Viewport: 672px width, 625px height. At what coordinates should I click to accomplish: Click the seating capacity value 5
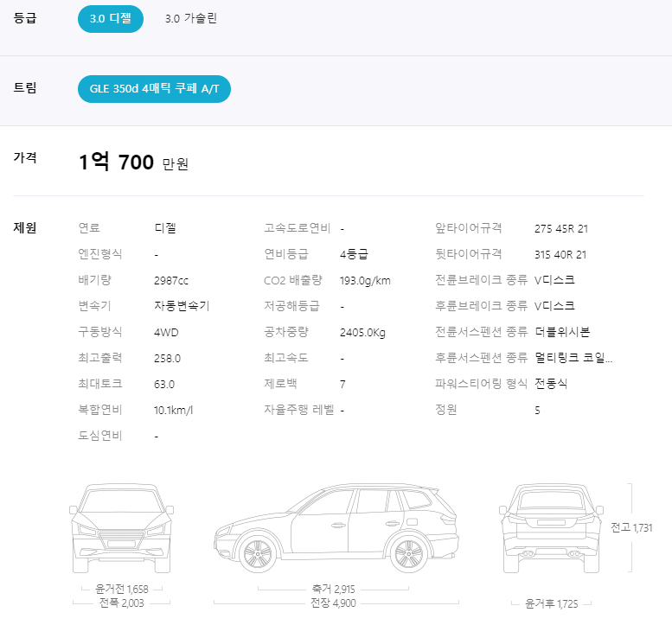tap(537, 411)
